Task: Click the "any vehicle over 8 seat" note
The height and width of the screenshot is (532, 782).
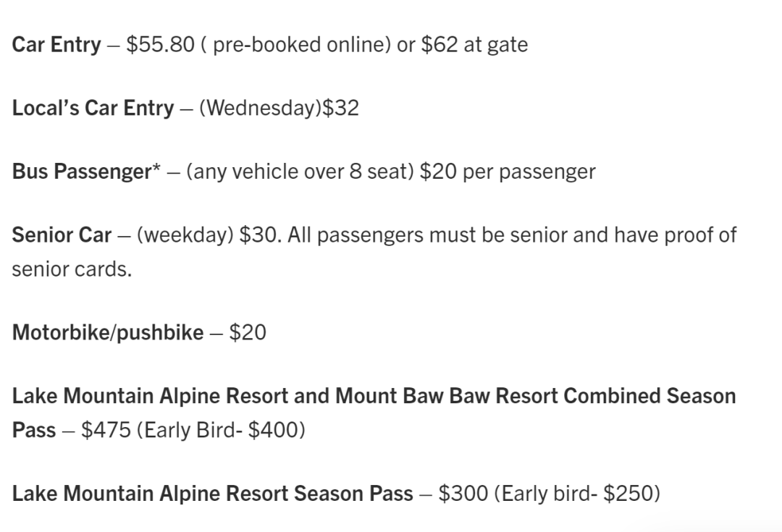Action: [x=300, y=172]
